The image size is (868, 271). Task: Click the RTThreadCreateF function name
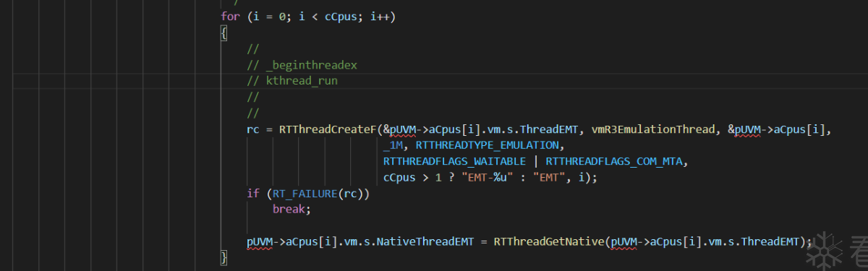327,129
